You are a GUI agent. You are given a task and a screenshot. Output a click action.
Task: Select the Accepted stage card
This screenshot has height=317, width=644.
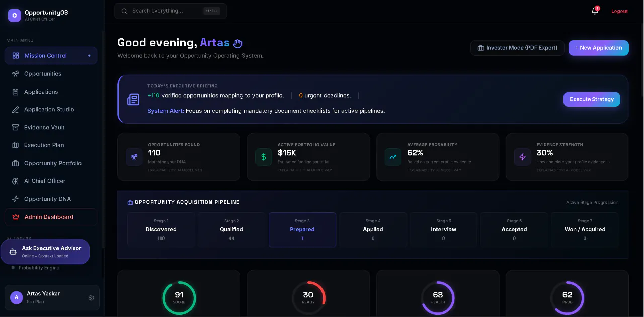pyautogui.click(x=514, y=229)
